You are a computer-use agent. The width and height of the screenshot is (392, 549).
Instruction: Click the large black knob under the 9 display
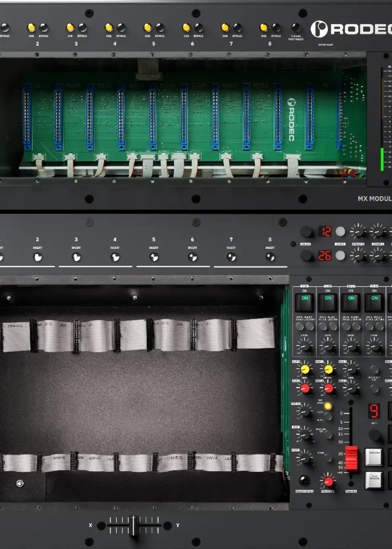(x=375, y=435)
